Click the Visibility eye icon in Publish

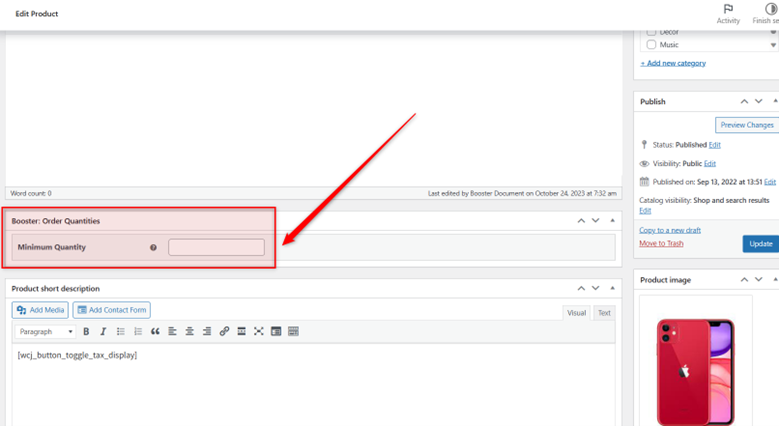[x=644, y=164]
